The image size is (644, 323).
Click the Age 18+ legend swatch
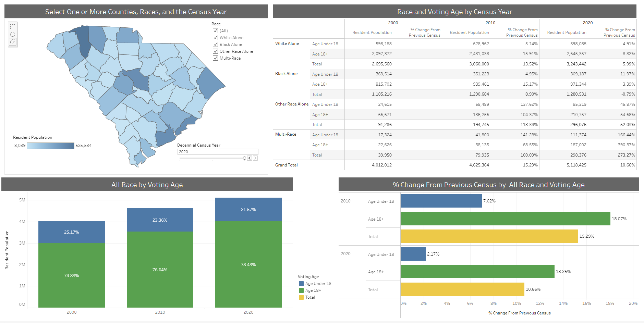pyautogui.click(x=301, y=290)
